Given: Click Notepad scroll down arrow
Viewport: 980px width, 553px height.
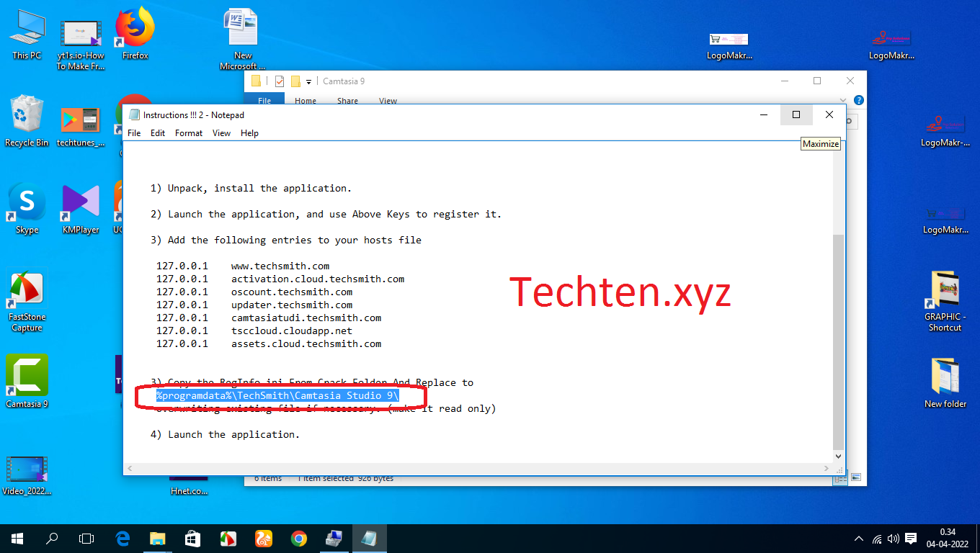Looking at the screenshot, I should point(838,456).
